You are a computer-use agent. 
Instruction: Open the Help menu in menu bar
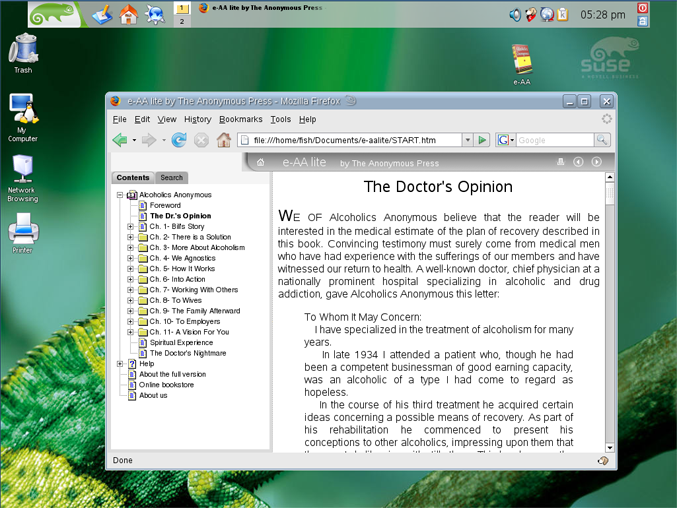pos(307,119)
